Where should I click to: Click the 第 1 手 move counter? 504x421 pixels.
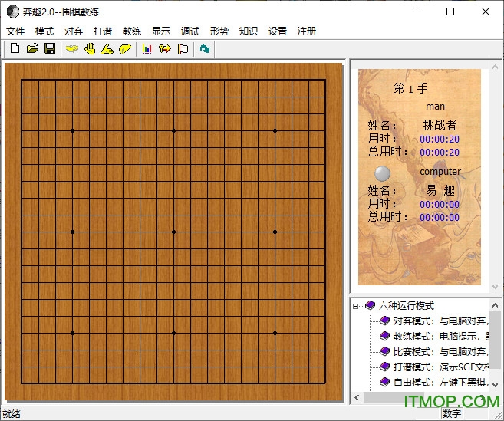coord(410,88)
